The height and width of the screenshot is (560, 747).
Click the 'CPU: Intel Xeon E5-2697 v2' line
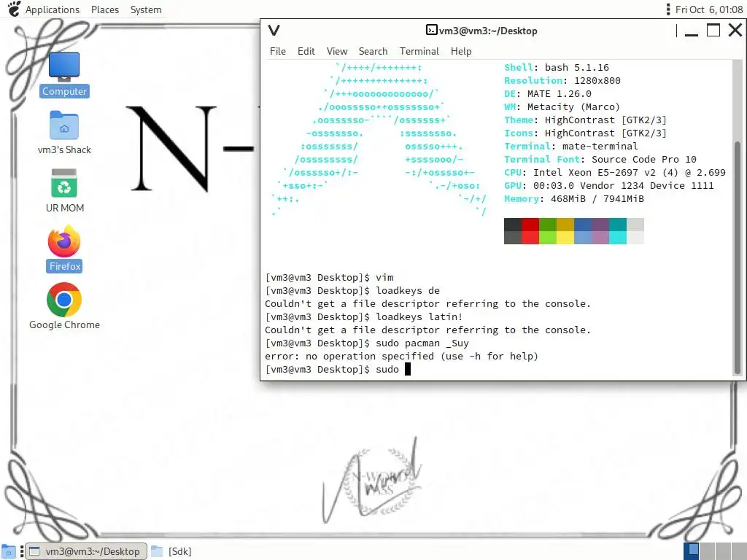615,172
